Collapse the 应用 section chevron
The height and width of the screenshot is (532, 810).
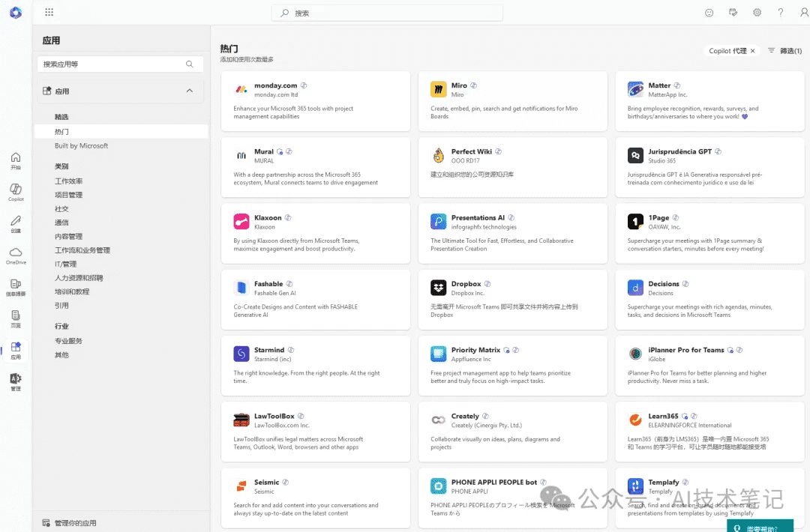(x=190, y=91)
